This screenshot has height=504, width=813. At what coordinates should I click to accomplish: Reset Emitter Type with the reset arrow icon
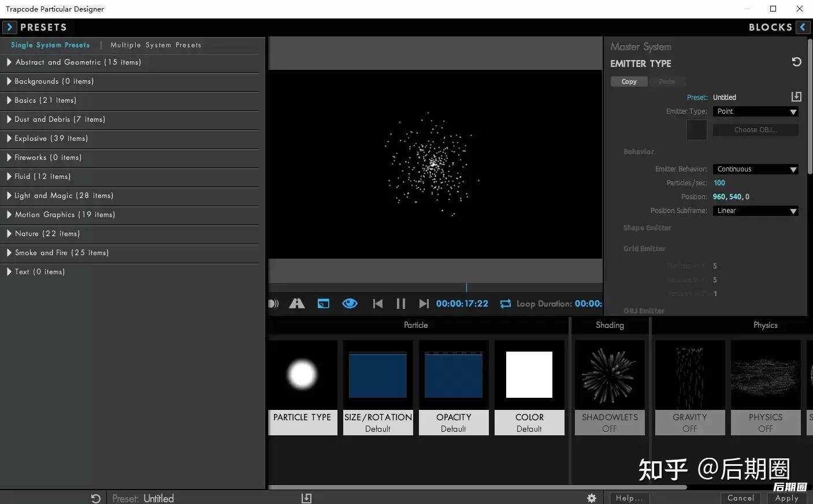tap(796, 62)
